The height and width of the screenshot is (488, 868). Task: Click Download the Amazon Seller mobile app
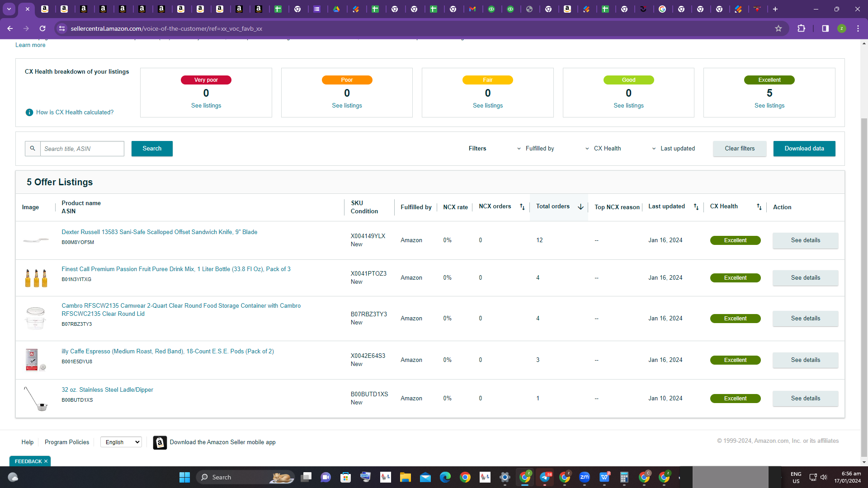pyautogui.click(x=222, y=442)
